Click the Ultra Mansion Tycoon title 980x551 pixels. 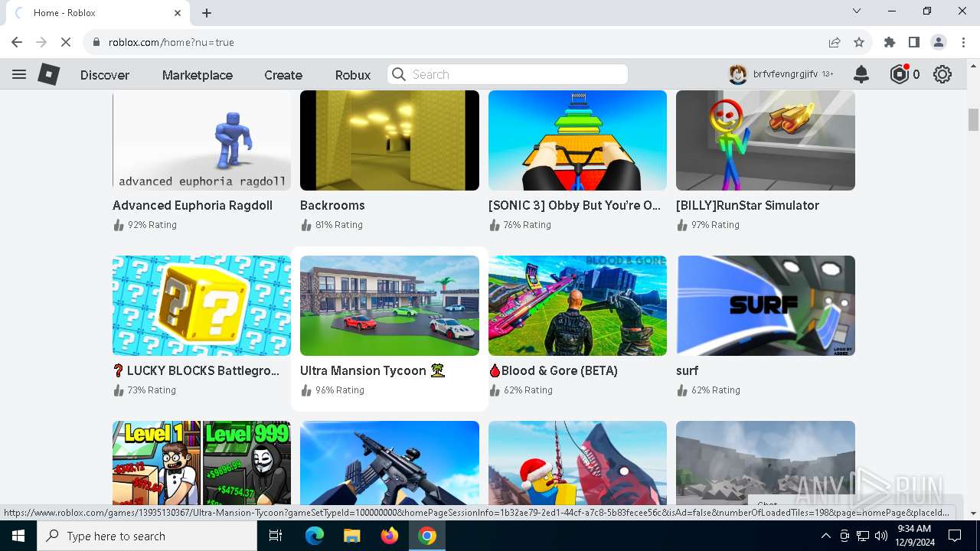pos(372,370)
